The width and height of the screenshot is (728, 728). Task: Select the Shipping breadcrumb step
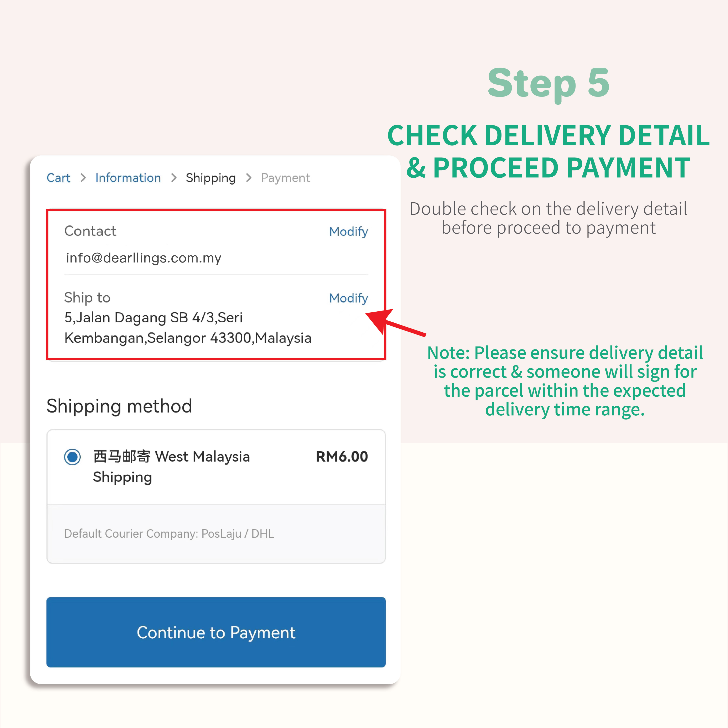coord(211,178)
